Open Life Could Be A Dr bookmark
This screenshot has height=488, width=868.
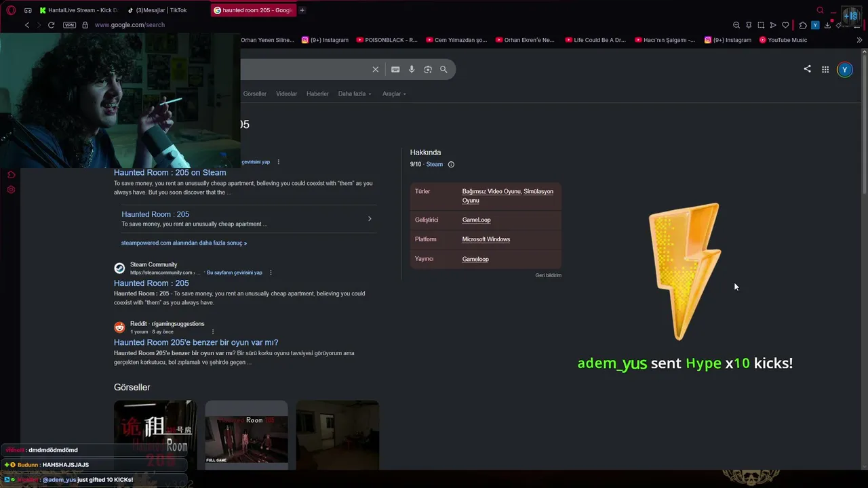pyautogui.click(x=595, y=40)
